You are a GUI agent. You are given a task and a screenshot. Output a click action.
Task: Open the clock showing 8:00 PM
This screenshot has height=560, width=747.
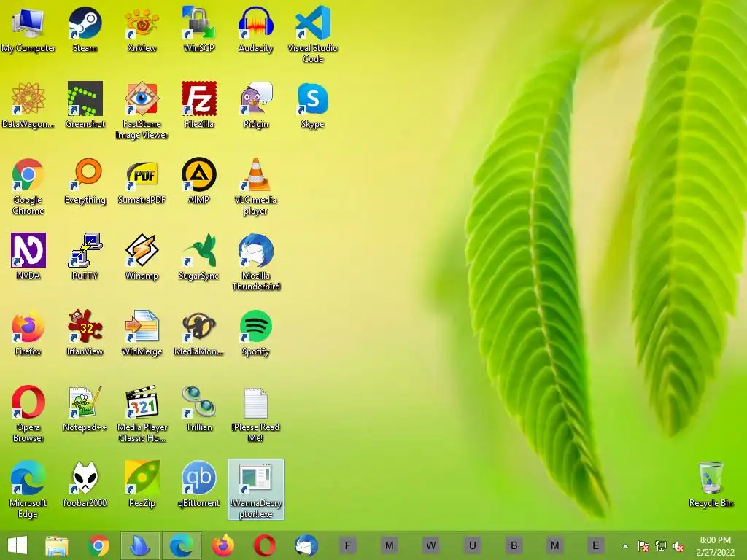click(715, 546)
